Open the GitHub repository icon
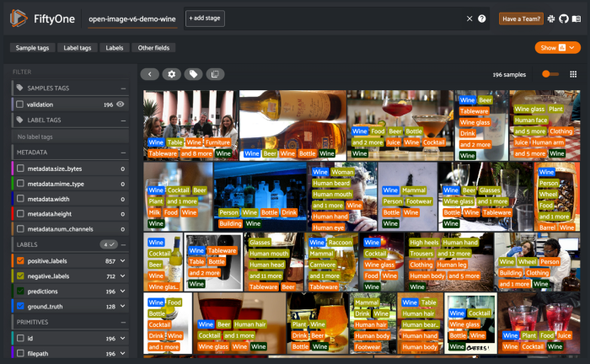 (564, 19)
